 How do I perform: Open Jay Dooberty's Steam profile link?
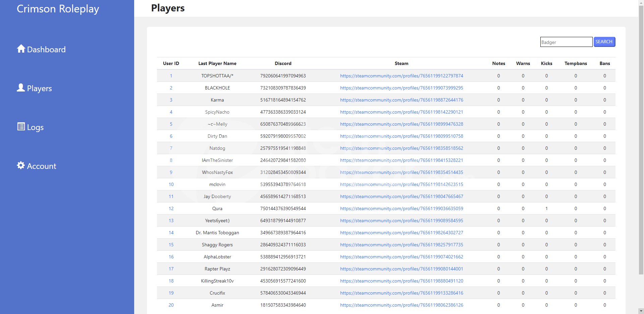click(401, 196)
